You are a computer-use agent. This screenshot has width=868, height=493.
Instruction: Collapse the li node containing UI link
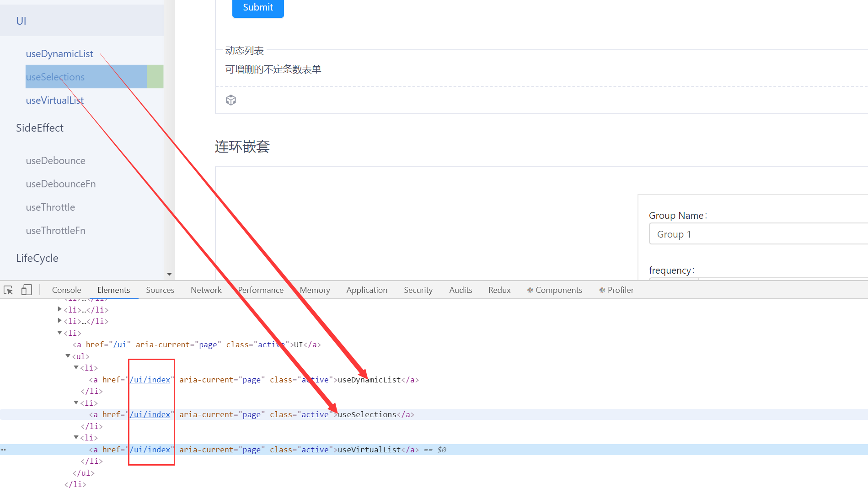click(59, 333)
